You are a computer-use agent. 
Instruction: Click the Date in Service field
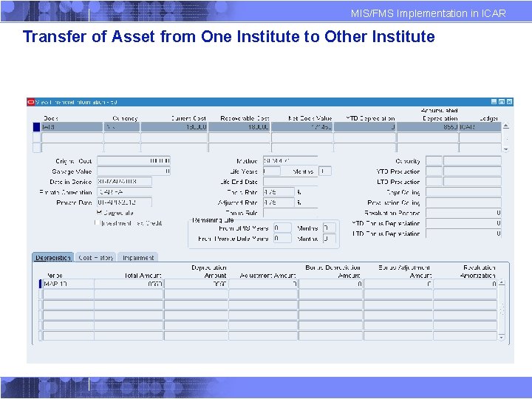click(x=125, y=182)
